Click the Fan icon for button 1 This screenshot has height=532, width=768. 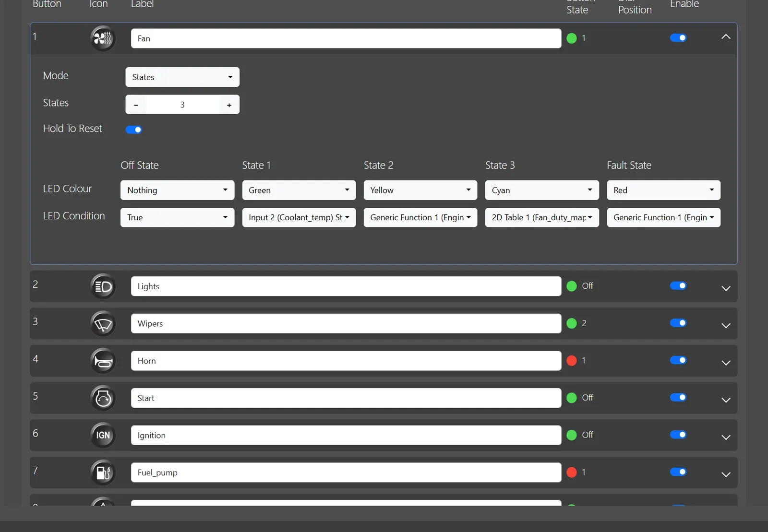[x=103, y=38]
